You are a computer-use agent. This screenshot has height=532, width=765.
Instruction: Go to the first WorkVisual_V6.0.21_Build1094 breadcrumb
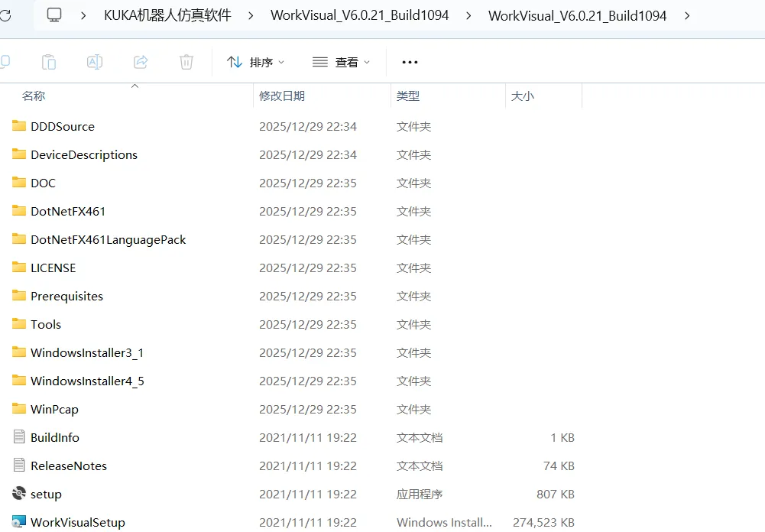359,15
